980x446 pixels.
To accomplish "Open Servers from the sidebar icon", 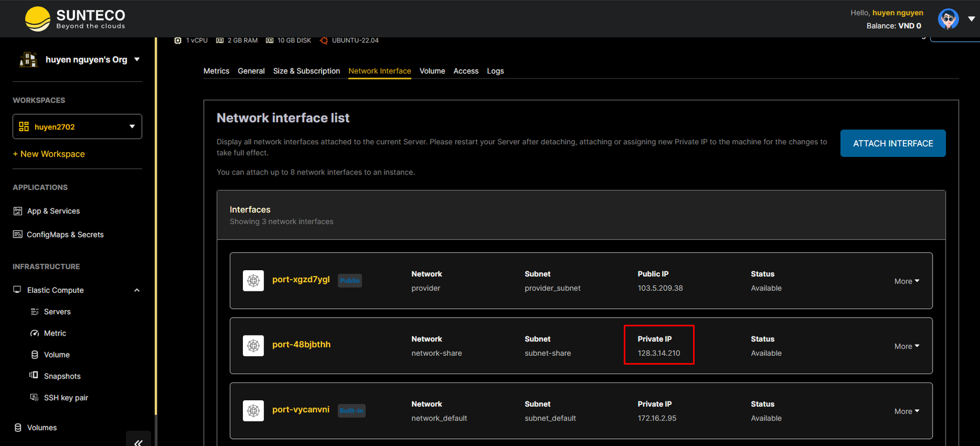I will click(x=34, y=312).
